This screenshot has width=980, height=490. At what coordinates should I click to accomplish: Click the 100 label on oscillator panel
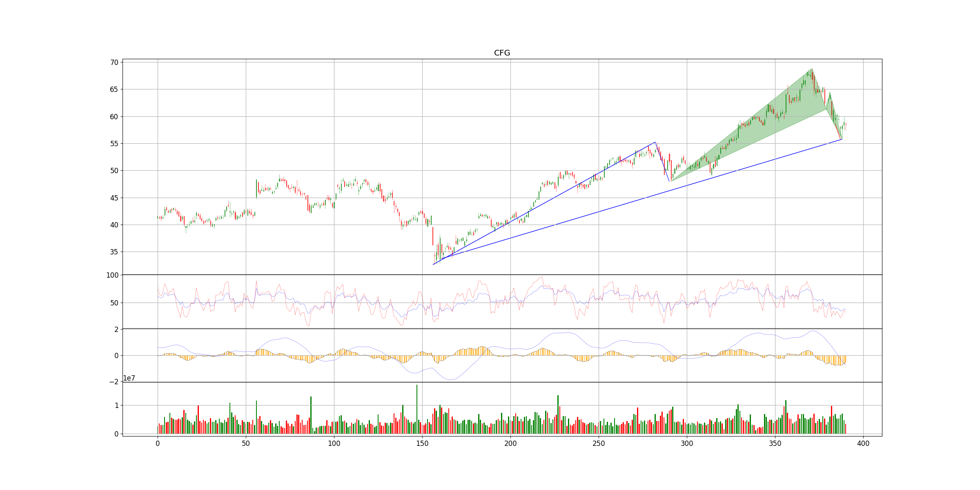coord(112,275)
